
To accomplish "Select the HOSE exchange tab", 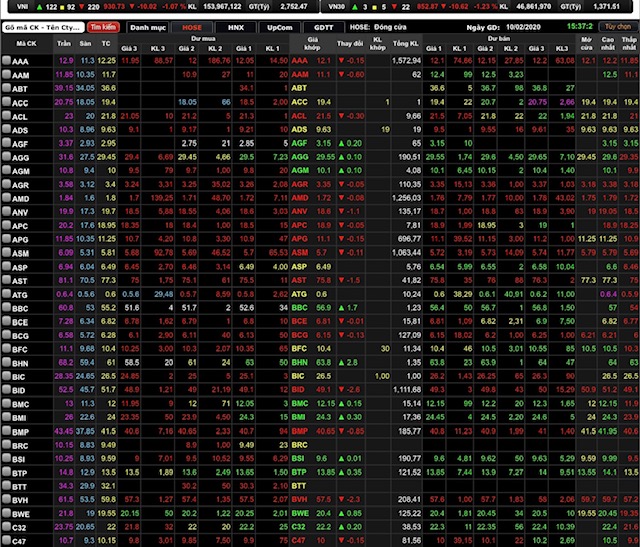I will tap(190, 27).
